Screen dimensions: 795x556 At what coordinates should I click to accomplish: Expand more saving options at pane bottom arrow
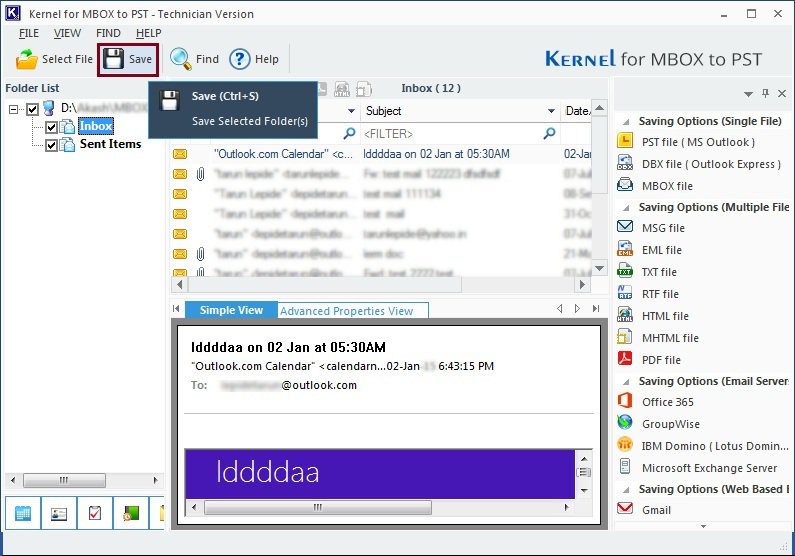coord(703,526)
